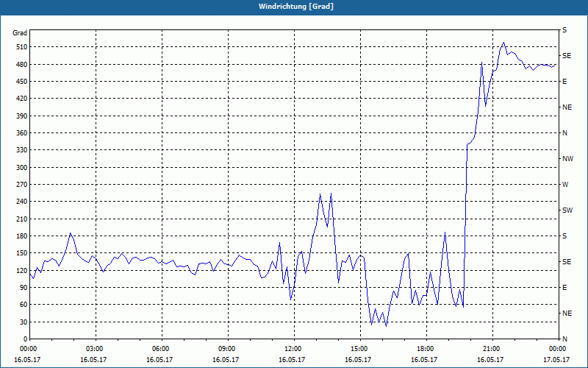Select the 03:00 time axis label
588x368 pixels.
pos(96,349)
